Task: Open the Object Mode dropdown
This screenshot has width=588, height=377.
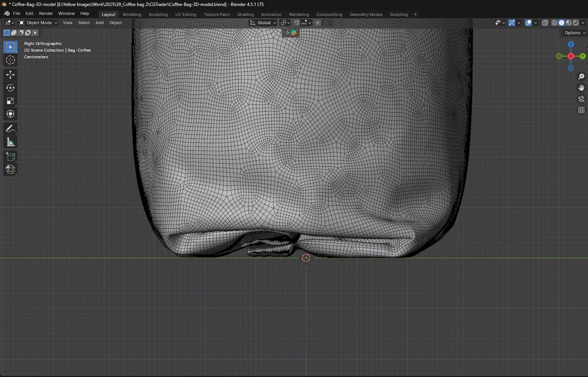Action: coord(38,23)
